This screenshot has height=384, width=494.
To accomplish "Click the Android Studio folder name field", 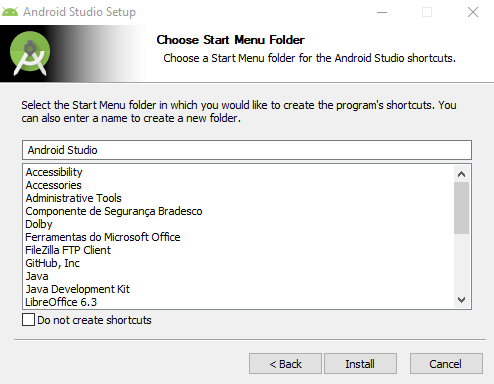I will [x=247, y=150].
